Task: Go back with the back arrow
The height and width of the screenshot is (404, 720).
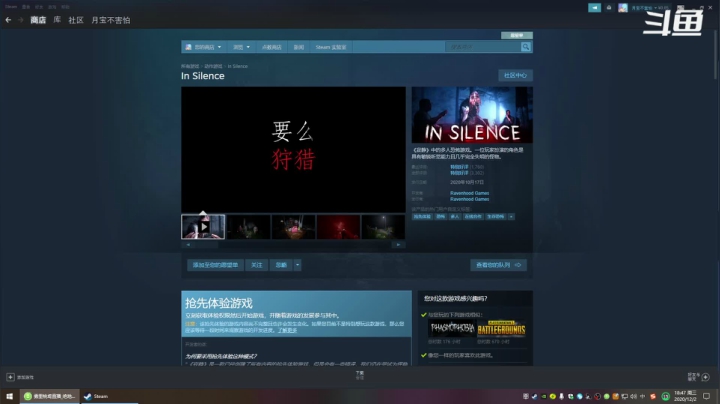Action: click(x=8, y=20)
